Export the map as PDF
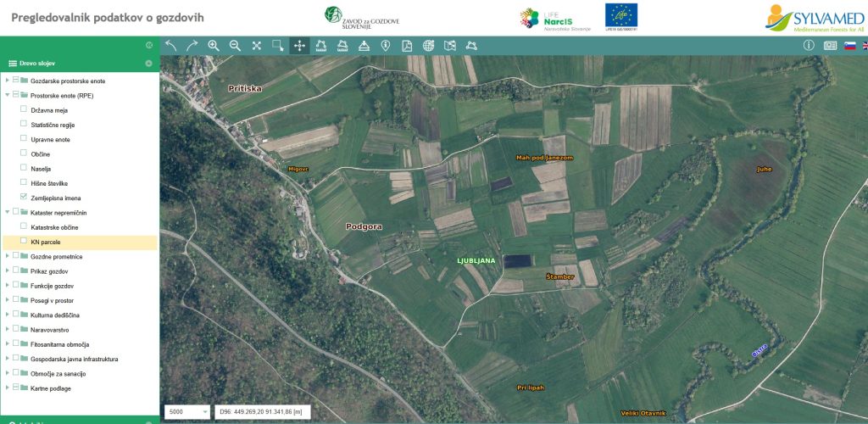The height and width of the screenshot is (424, 868). coord(407,46)
